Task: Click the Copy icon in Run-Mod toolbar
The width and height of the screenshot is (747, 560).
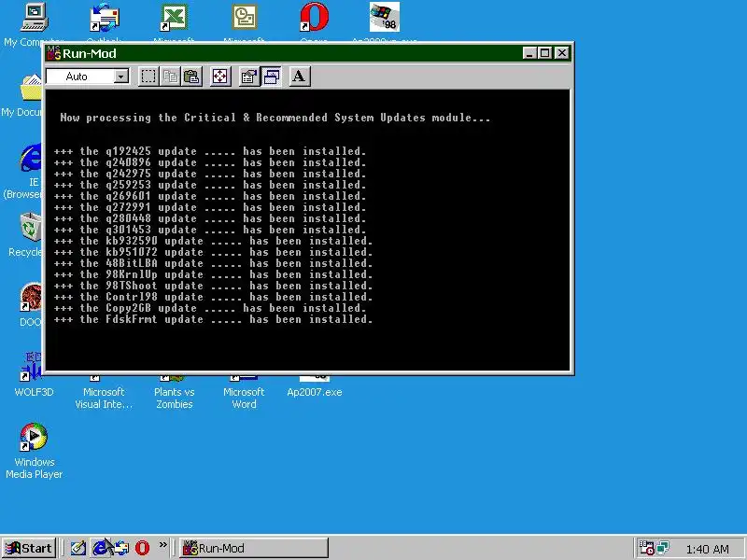Action: coord(170,77)
